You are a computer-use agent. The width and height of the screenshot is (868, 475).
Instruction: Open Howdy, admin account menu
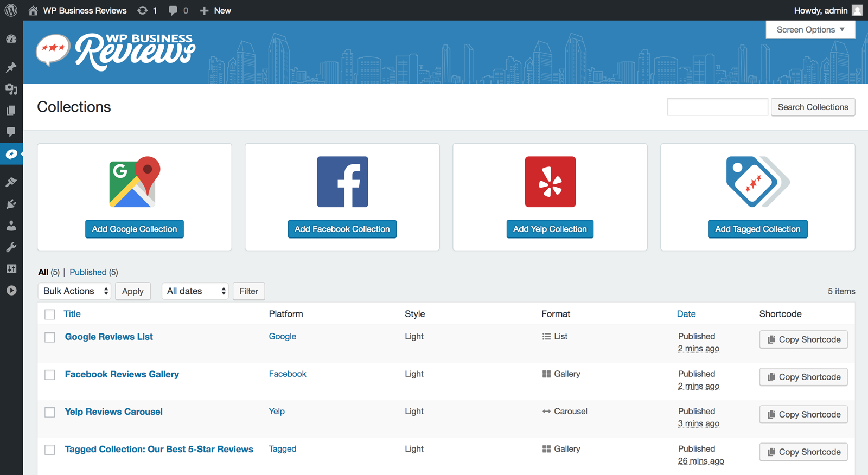[821, 10]
